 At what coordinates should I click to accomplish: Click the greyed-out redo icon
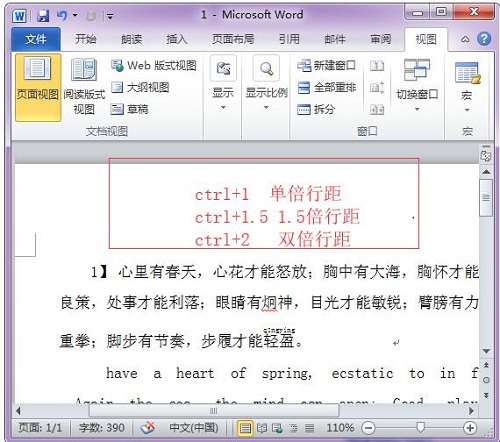91,15
